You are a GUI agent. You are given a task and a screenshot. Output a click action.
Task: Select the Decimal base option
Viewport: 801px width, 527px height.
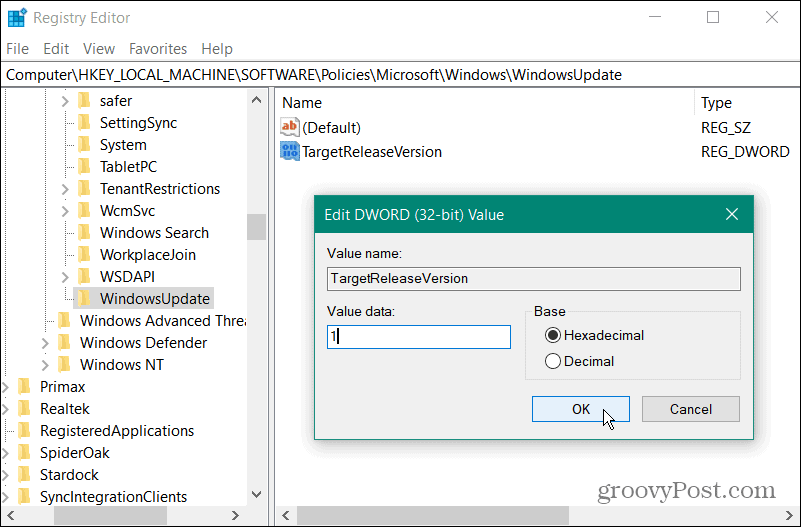tap(553, 361)
